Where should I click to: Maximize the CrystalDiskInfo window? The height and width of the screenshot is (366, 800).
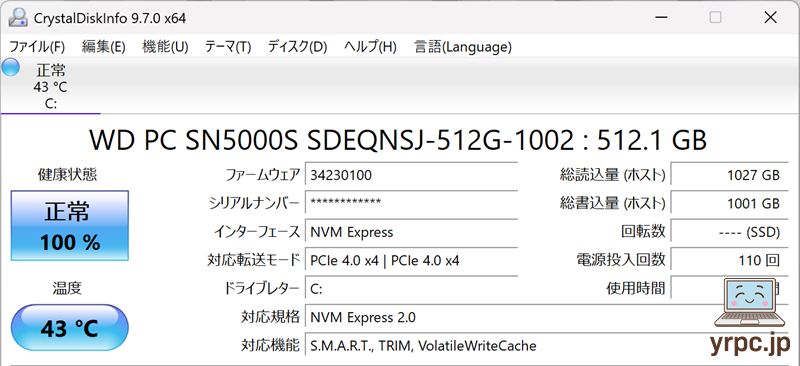[x=715, y=17]
